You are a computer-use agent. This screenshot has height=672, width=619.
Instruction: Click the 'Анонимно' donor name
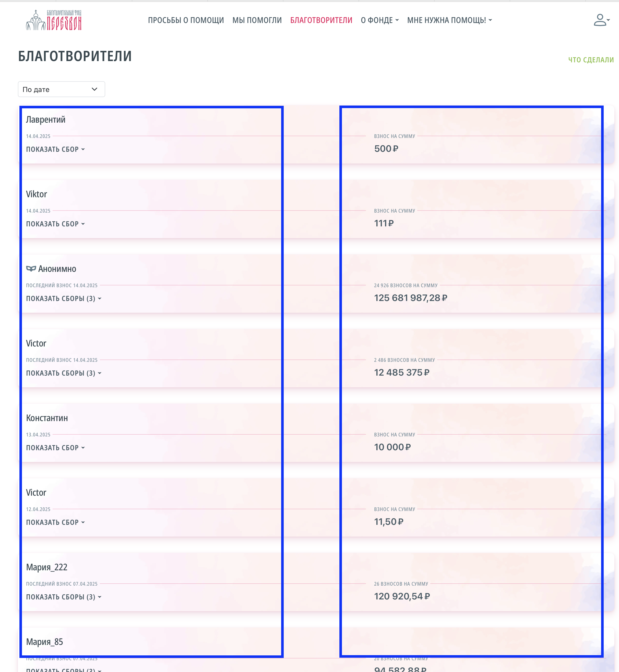click(57, 269)
